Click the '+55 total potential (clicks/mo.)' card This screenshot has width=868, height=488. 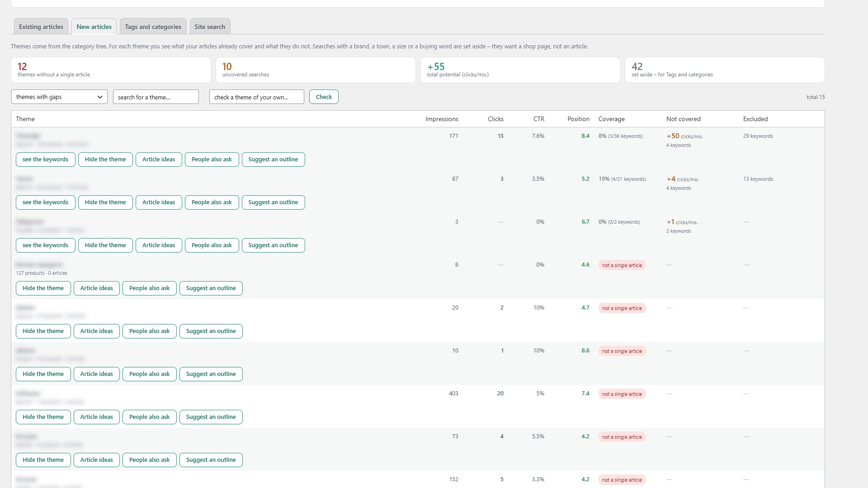pyautogui.click(x=520, y=70)
